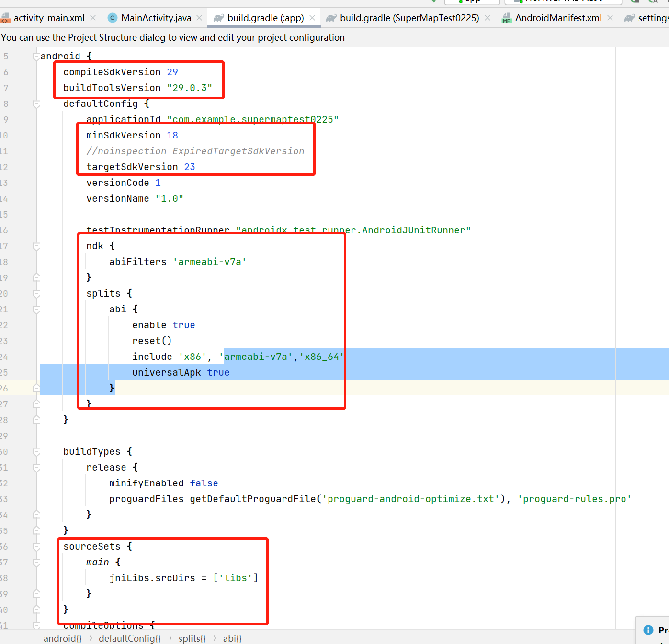Click compileSdkVersion value 29
The height and width of the screenshot is (644, 669).
[172, 72]
